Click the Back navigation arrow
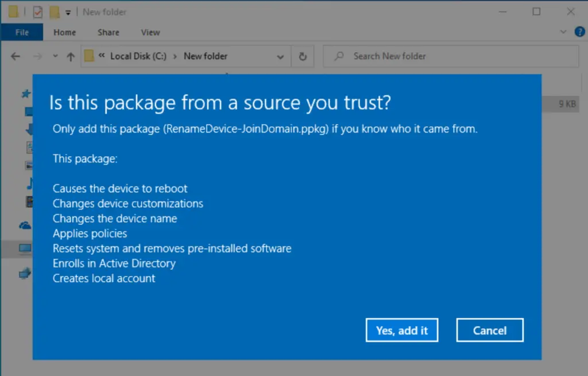Screen dimensions: 588x376 coord(16,56)
